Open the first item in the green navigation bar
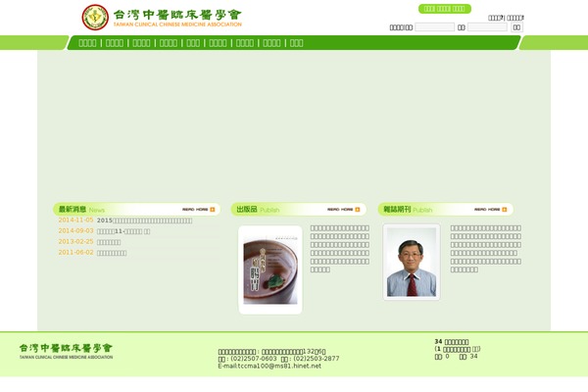The image size is (588, 392). click(x=87, y=43)
